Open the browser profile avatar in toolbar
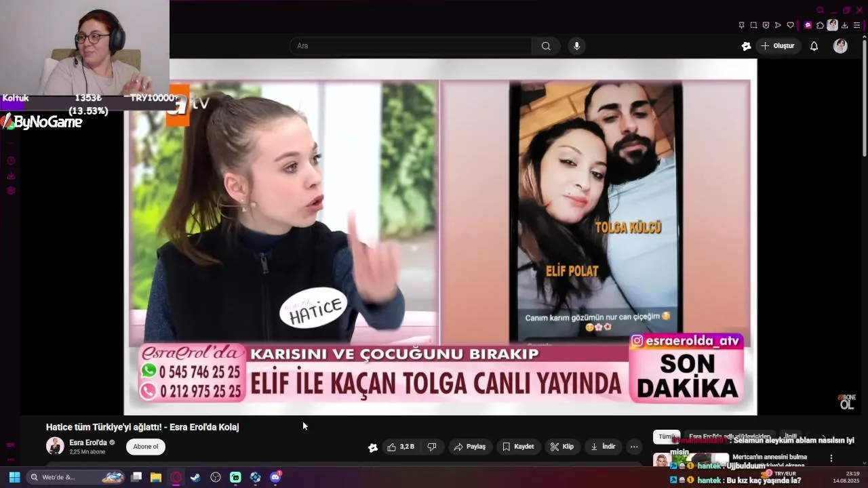The image size is (868, 488). pos(832,25)
